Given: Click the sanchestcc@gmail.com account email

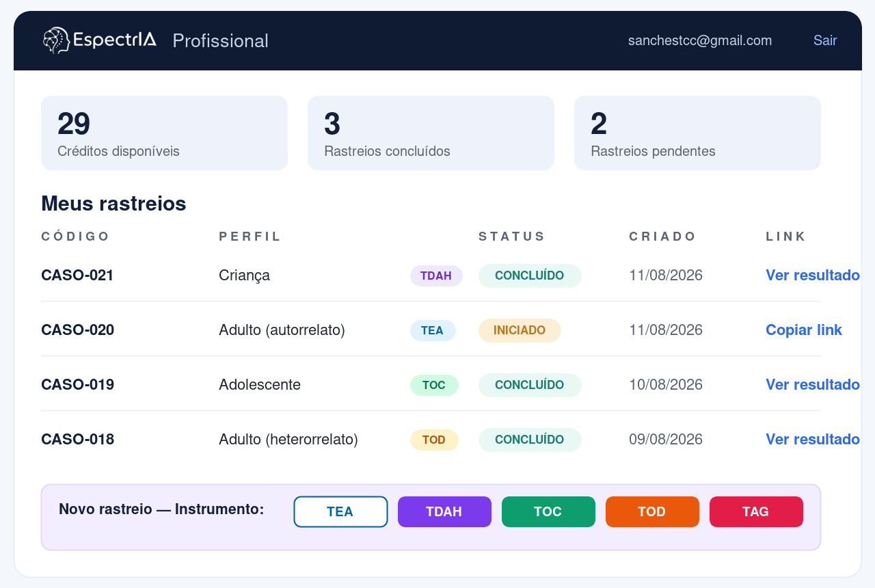Looking at the screenshot, I should pos(700,40).
